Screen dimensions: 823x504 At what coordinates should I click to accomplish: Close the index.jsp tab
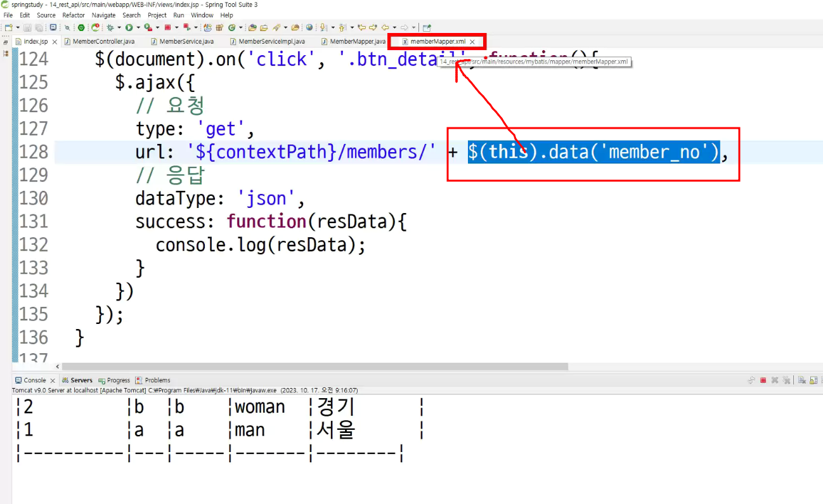pos(55,42)
